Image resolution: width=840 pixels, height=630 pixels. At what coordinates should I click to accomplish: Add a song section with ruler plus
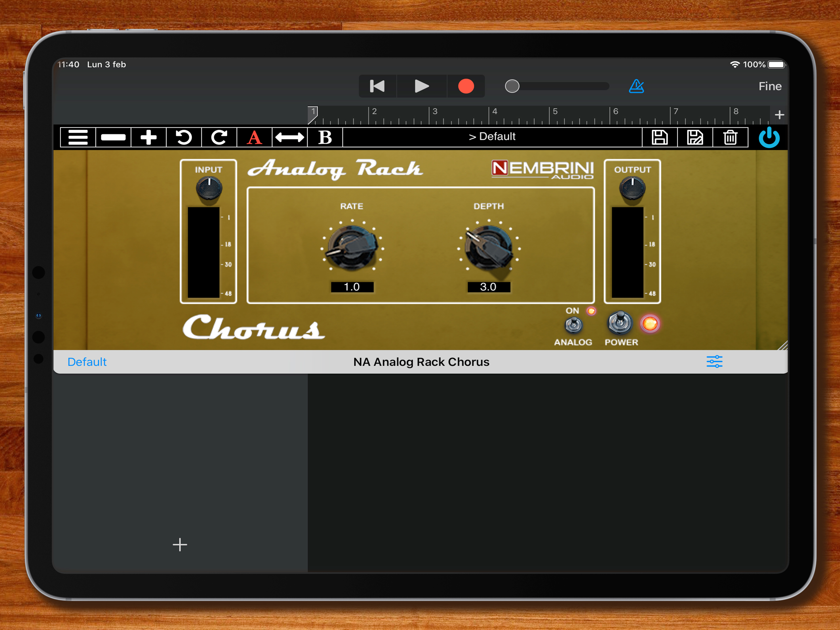779,115
